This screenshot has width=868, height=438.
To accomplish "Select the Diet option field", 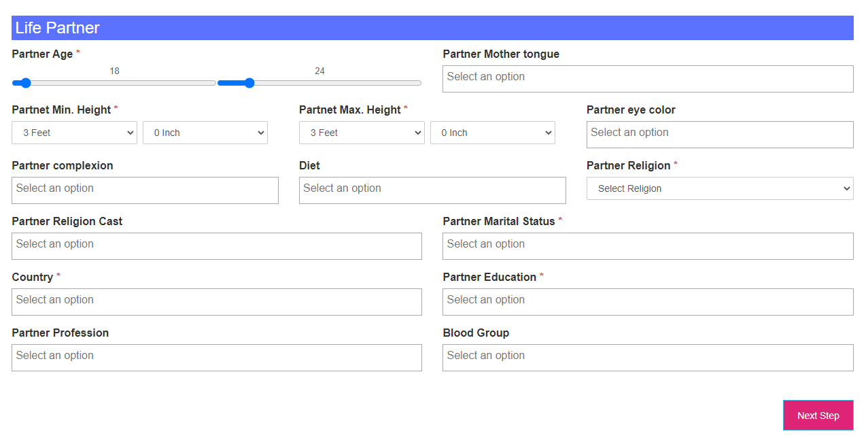I will [x=432, y=190].
